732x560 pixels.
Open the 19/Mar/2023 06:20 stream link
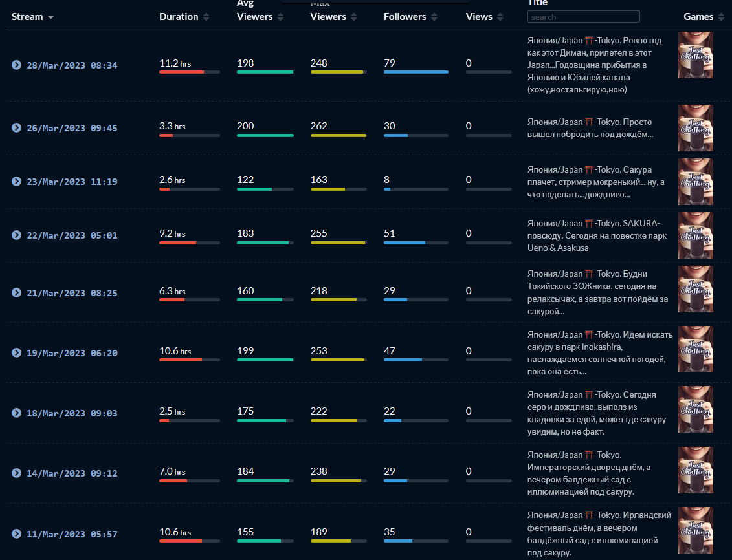pyautogui.click(x=72, y=353)
